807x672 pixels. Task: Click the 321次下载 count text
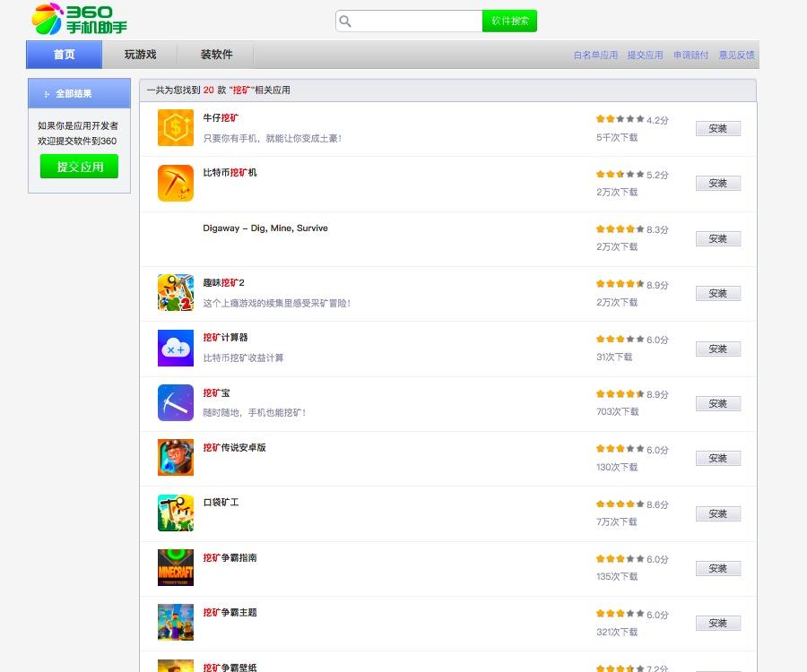point(617,632)
